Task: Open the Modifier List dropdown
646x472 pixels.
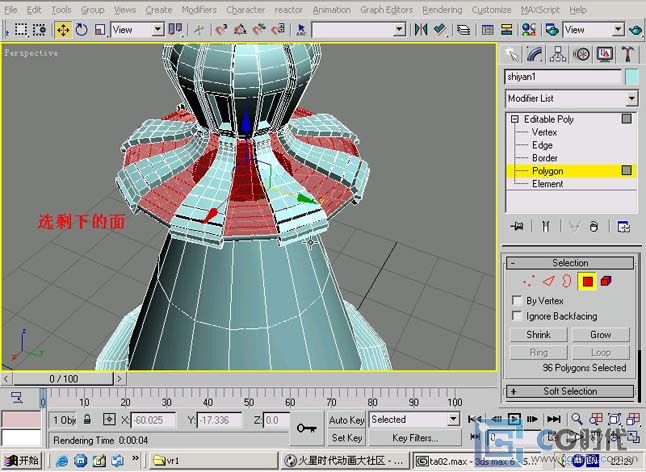Action: [571, 98]
